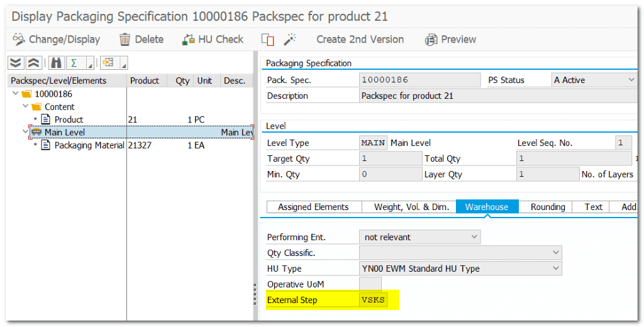
Task: Click the Change/Display glasses icon
Action: coord(19,39)
